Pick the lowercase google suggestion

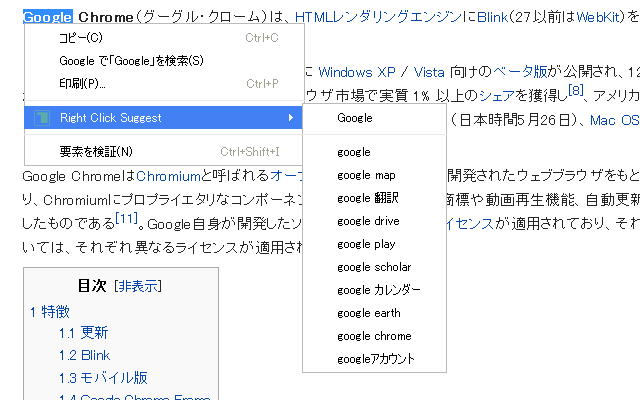pos(374,152)
